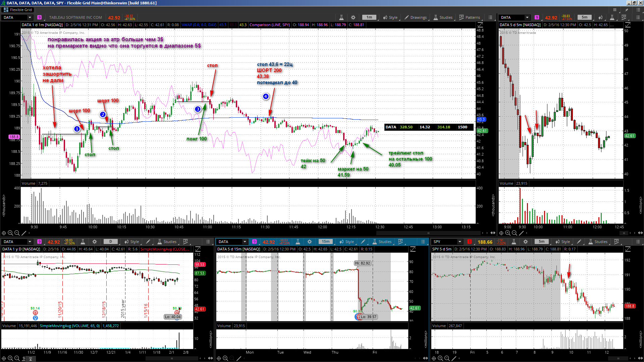The image size is (644, 362).
Task: Click the SPY symbol input field
Action: click(x=445, y=242)
